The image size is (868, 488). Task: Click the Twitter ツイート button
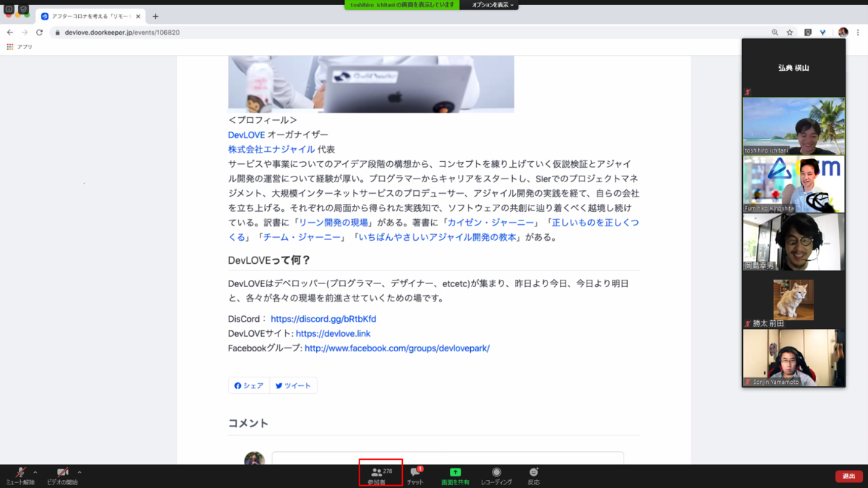(293, 385)
